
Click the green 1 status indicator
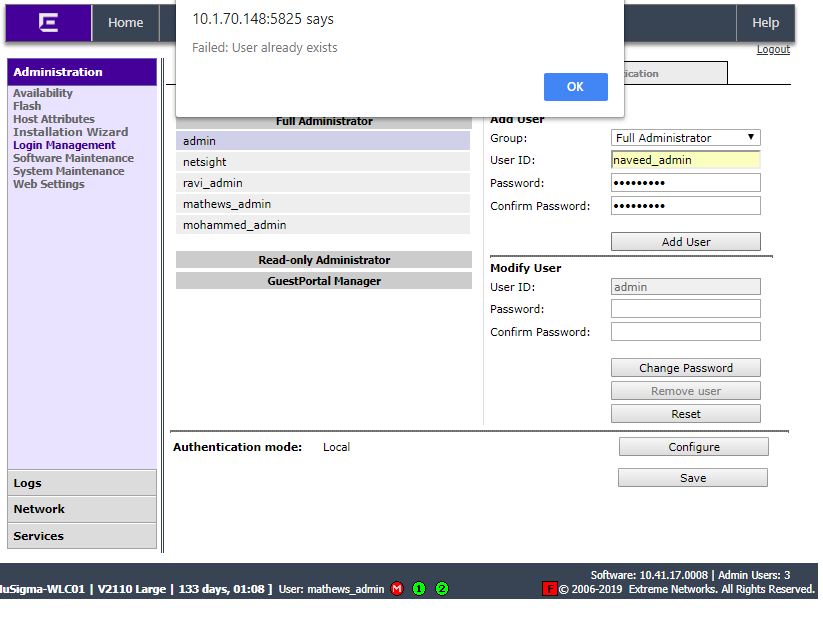[x=419, y=589]
